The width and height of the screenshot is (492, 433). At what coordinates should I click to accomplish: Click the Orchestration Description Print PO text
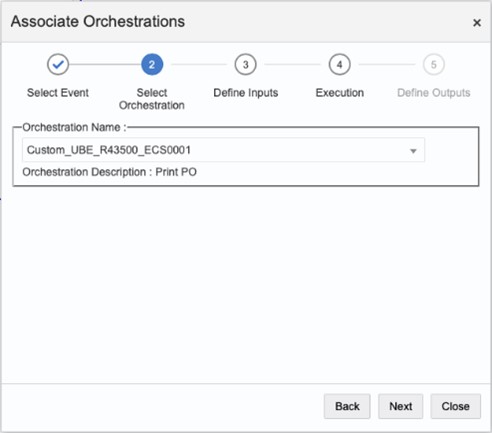(x=109, y=172)
